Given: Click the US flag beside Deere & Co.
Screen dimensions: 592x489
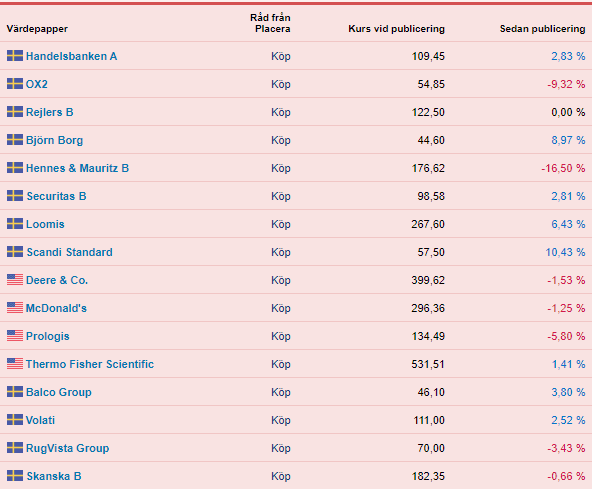Looking at the screenshot, I should coord(15,280).
